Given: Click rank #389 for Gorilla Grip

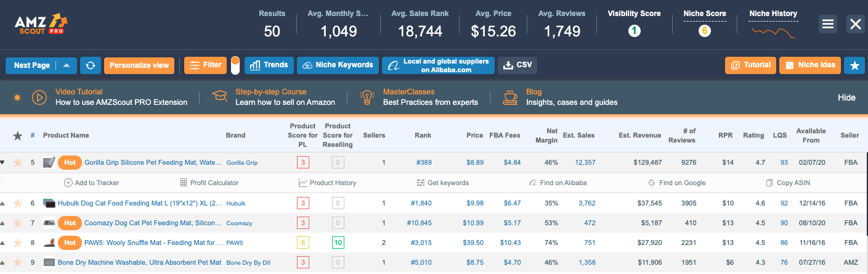Looking at the screenshot, I should (x=423, y=162).
